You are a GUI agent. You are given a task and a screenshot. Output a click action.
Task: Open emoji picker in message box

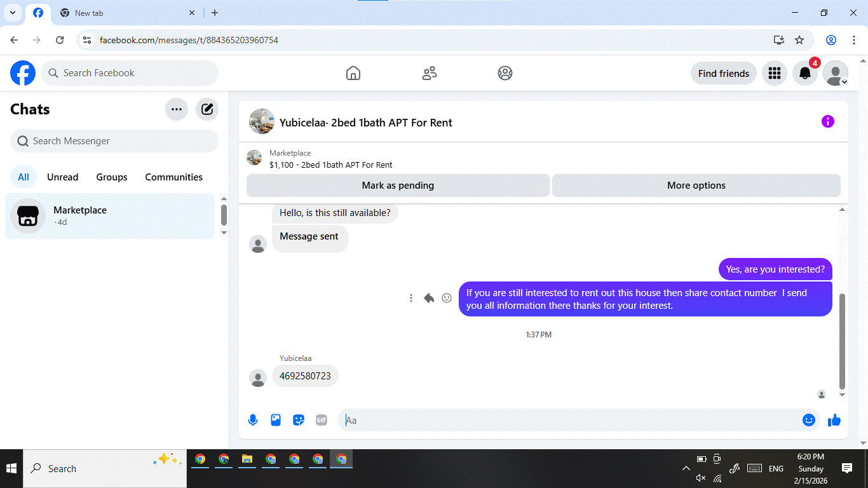(808, 420)
